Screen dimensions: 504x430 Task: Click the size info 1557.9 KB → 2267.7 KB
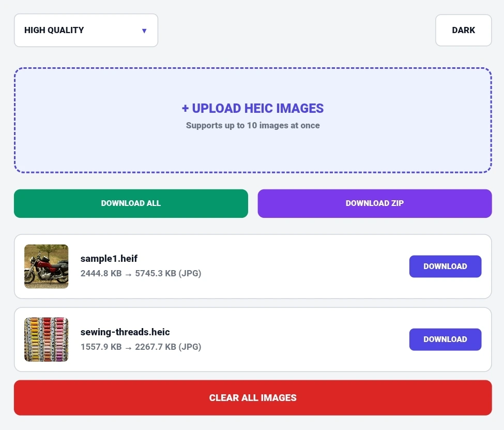141,347
